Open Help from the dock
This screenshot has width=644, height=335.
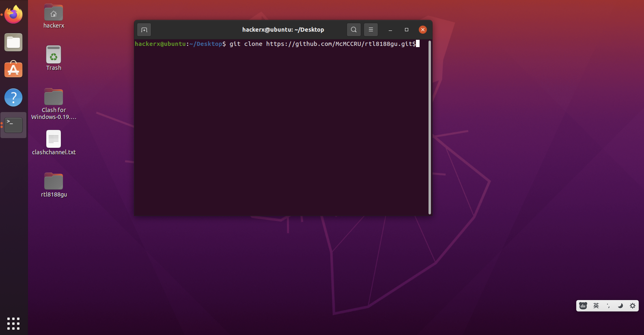tap(13, 97)
